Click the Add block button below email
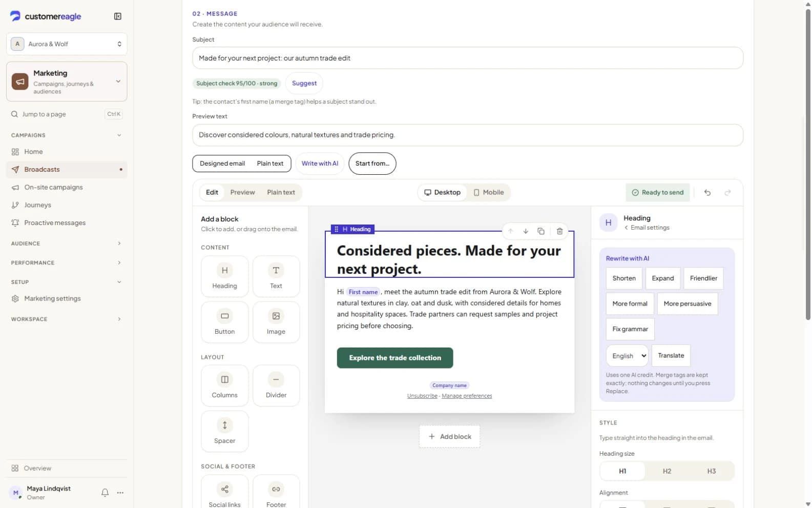This screenshot has width=812, height=508. pos(450,437)
